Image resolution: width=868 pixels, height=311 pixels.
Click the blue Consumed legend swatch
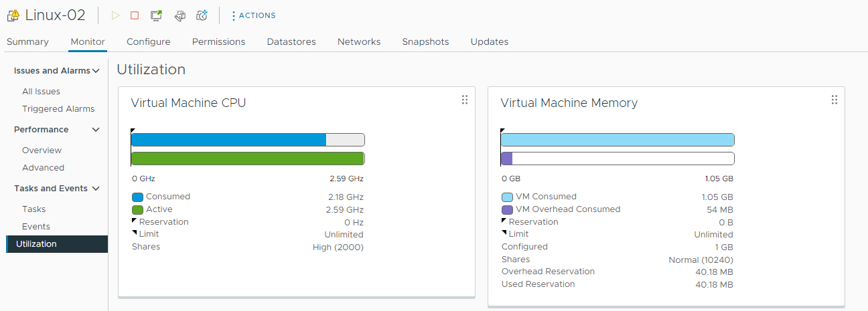(x=137, y=197)
